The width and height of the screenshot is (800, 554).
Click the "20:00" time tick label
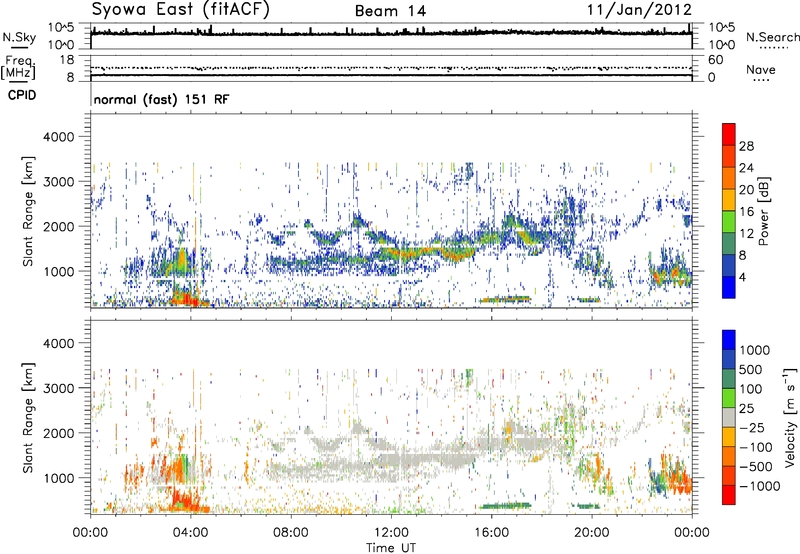click(591, 533)
